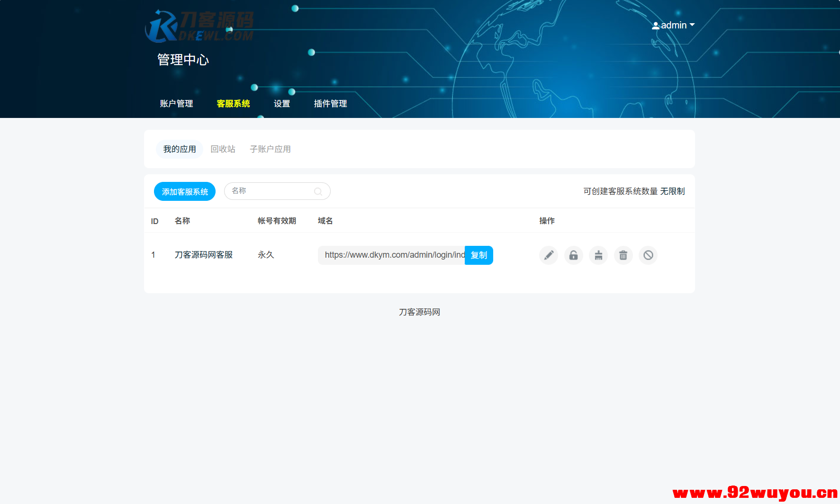Image resolution: width=840 pixels, height=504 pixels.
Task: Switch to the 账户管理 tab
Action: pos(176,104)
